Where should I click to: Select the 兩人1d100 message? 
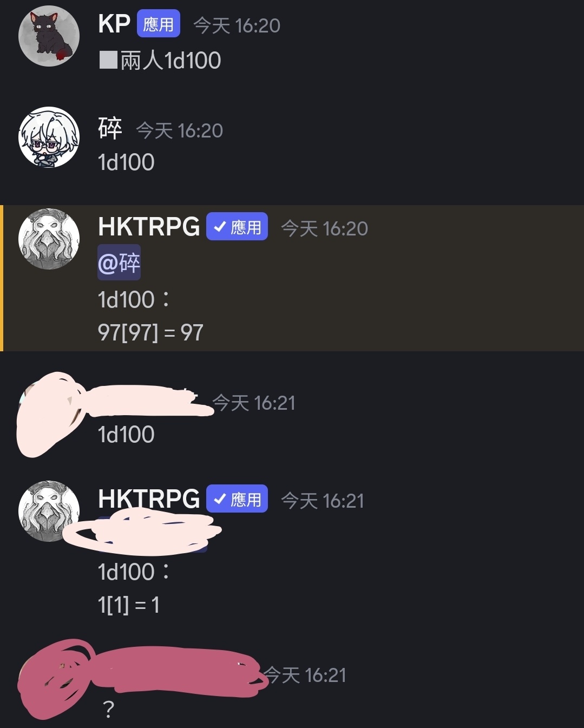click(x=160, y=60)
